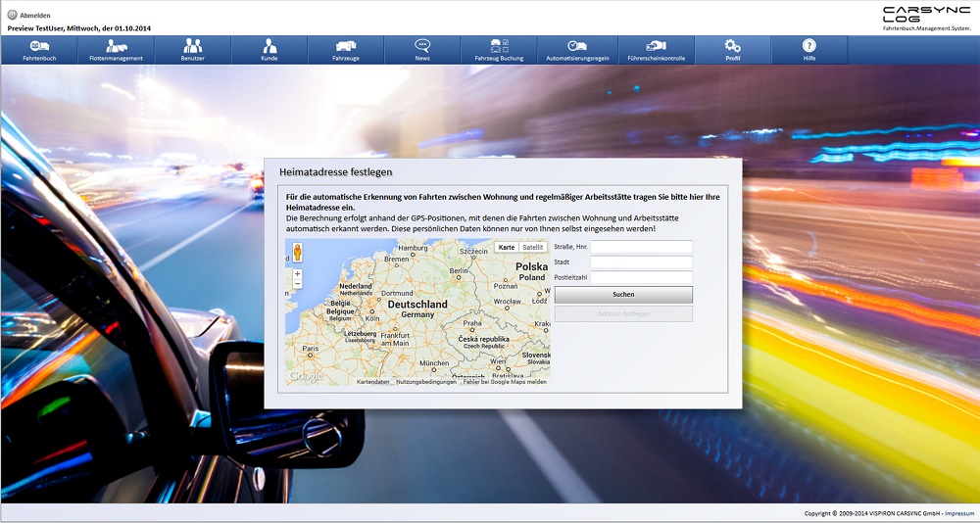The height and width of the screenshot is (523, 980).
Task: Go to Flottenmanagement
Action: [x=116, y=50]
